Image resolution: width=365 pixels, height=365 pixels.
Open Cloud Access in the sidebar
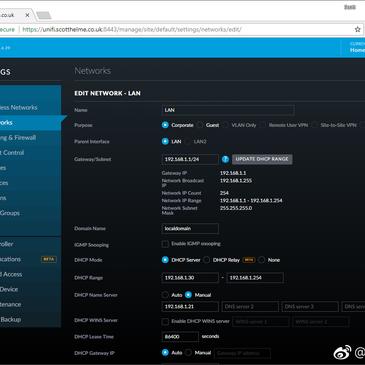(30, 274)
